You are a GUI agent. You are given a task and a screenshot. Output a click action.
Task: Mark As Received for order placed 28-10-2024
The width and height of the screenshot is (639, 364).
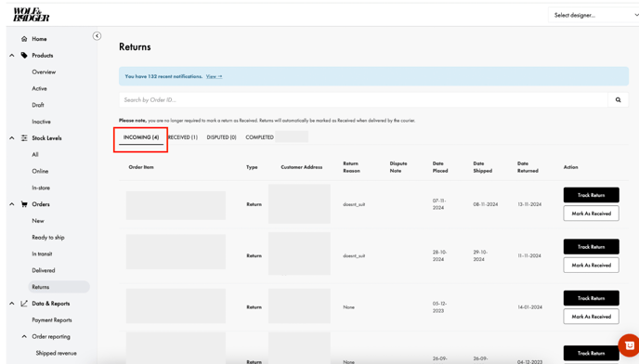pos(591,265)
